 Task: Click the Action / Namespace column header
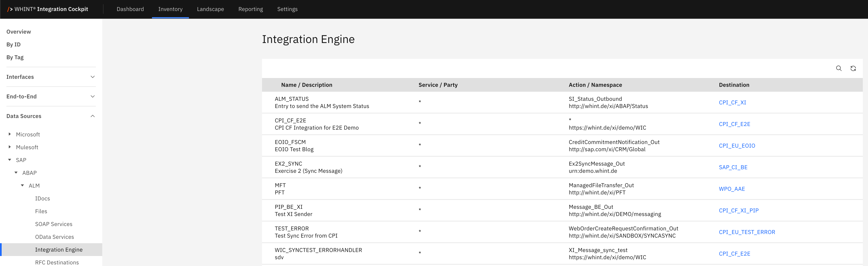point(595,85)
